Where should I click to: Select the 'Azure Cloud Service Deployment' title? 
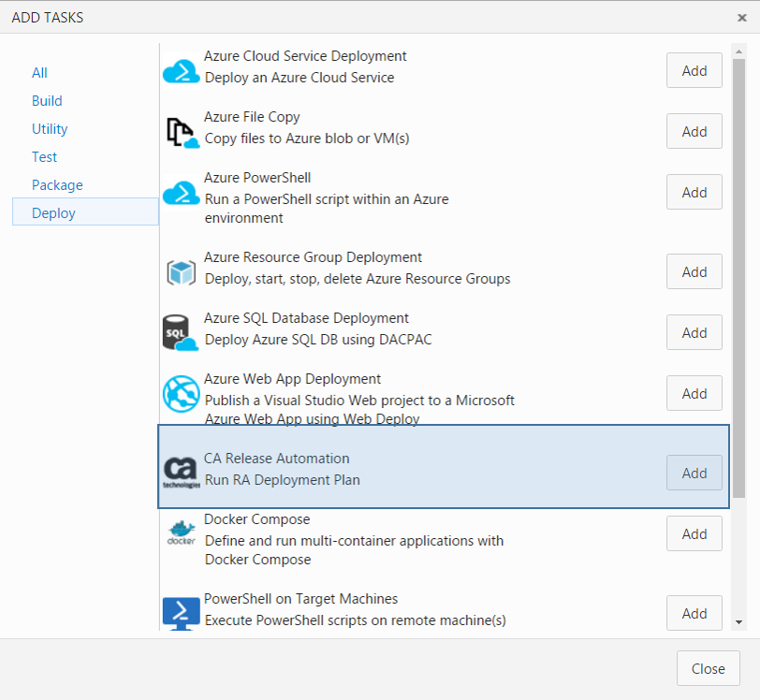[305, 56]
